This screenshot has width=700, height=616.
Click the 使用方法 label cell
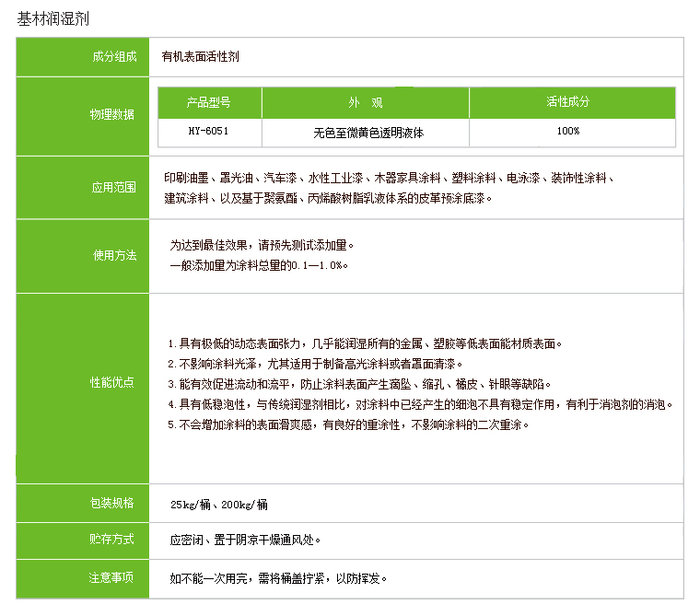point(113,256)
